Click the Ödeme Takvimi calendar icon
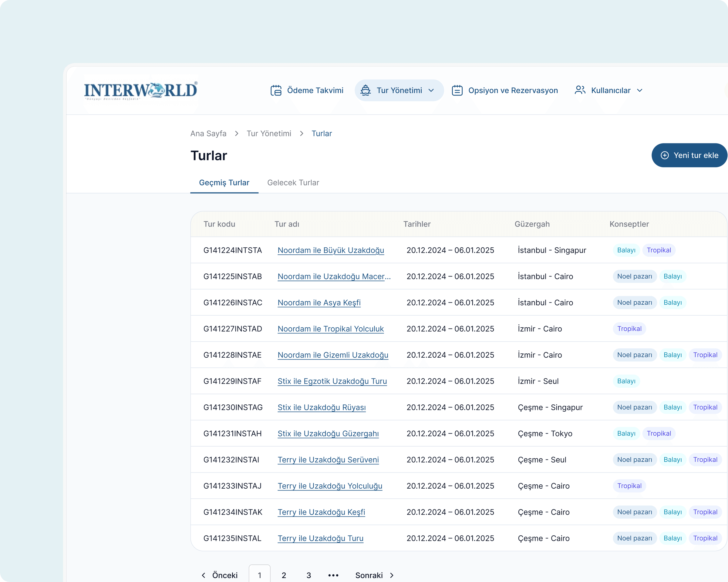The height and width of the screenshot is (582, 728). point(276,90)
